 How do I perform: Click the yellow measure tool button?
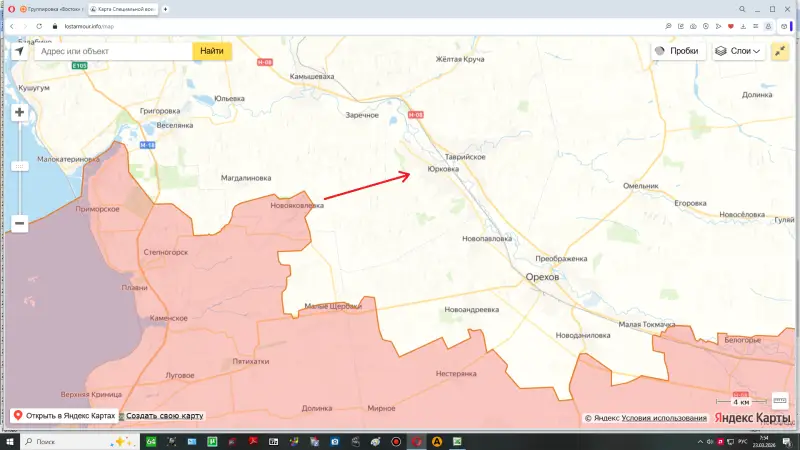[780, 51]
